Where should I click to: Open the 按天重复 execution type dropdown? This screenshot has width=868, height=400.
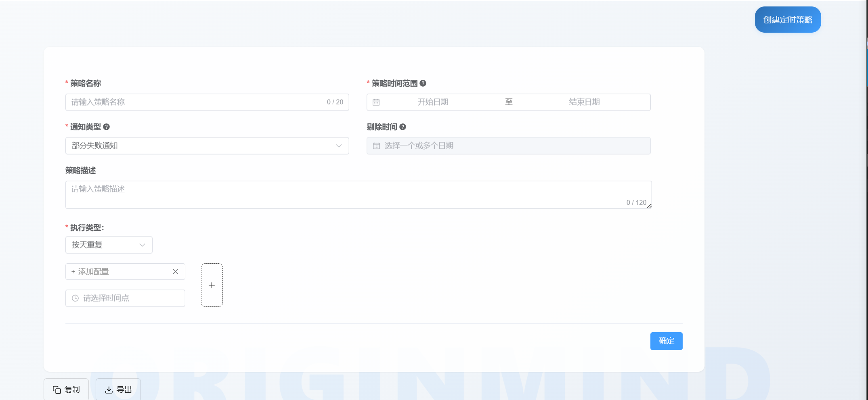point(109,245)
